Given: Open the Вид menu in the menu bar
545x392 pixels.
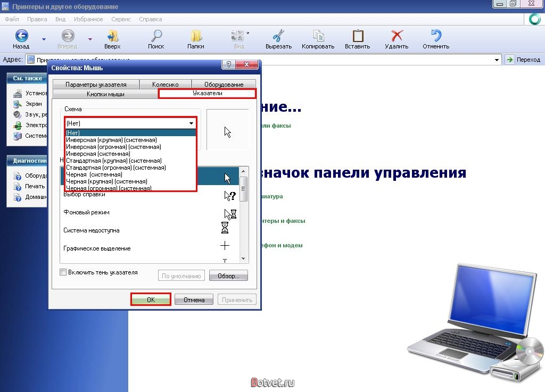Looking at the screenshot, I should pyautogui.click(x=60, y=19).
